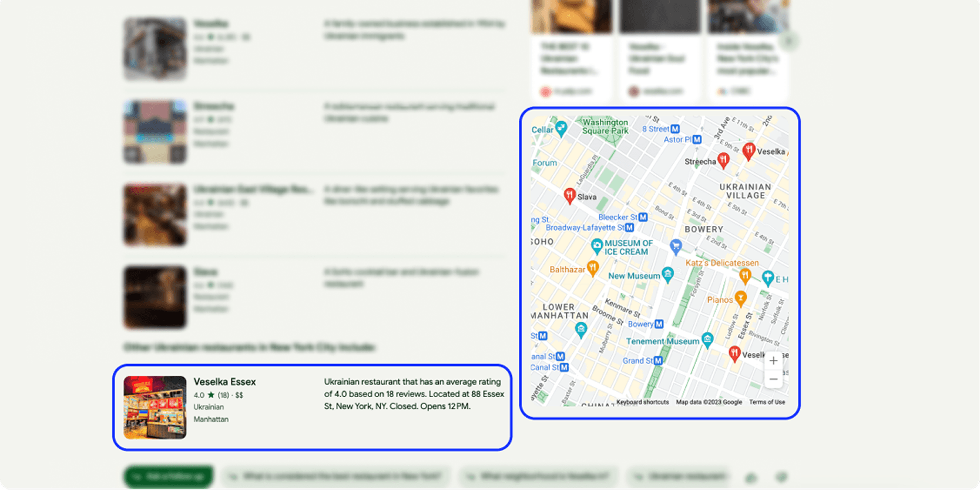
Task: Click the Veselka Essex restaurant title
Action: (224, 382)
